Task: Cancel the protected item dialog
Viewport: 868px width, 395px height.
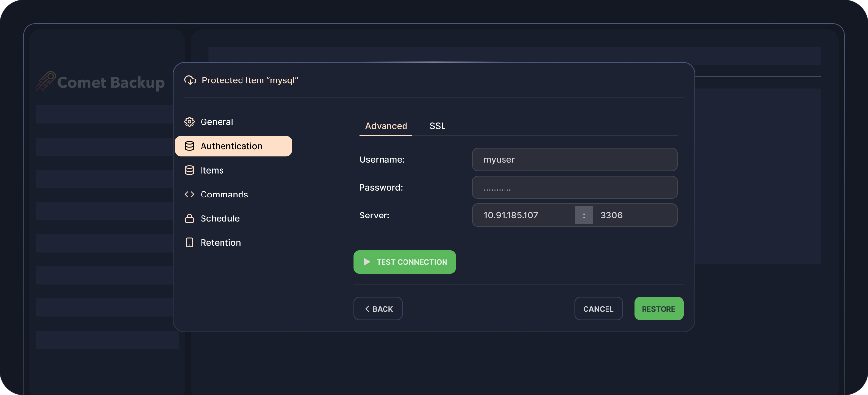Action: (x=598, y=309)
